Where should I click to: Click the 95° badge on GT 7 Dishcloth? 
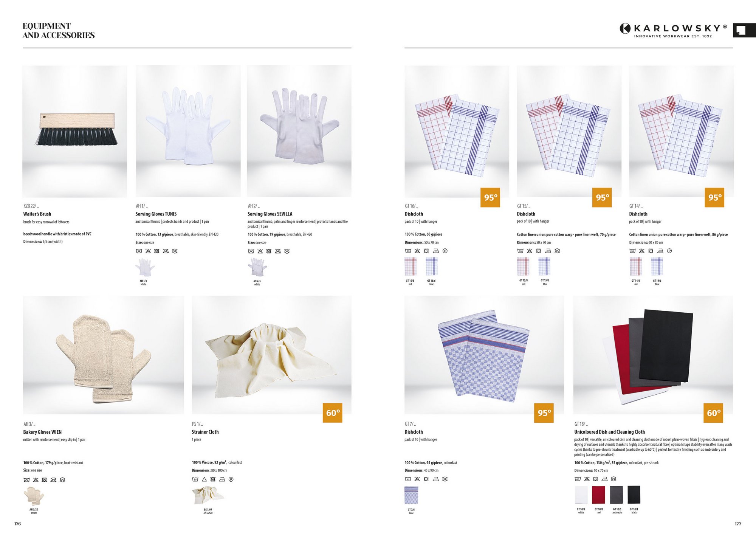click(x=544, y=413)
